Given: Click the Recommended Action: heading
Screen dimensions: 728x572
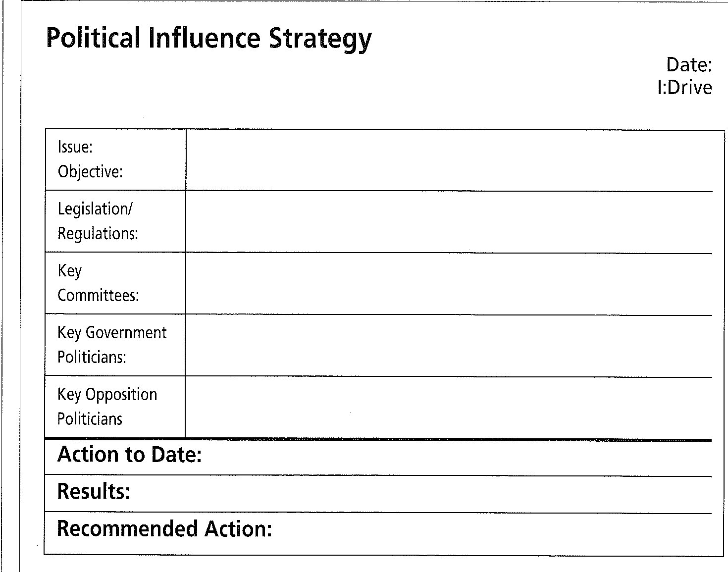Looking at the screenshot, I should (x=164, y=528).
